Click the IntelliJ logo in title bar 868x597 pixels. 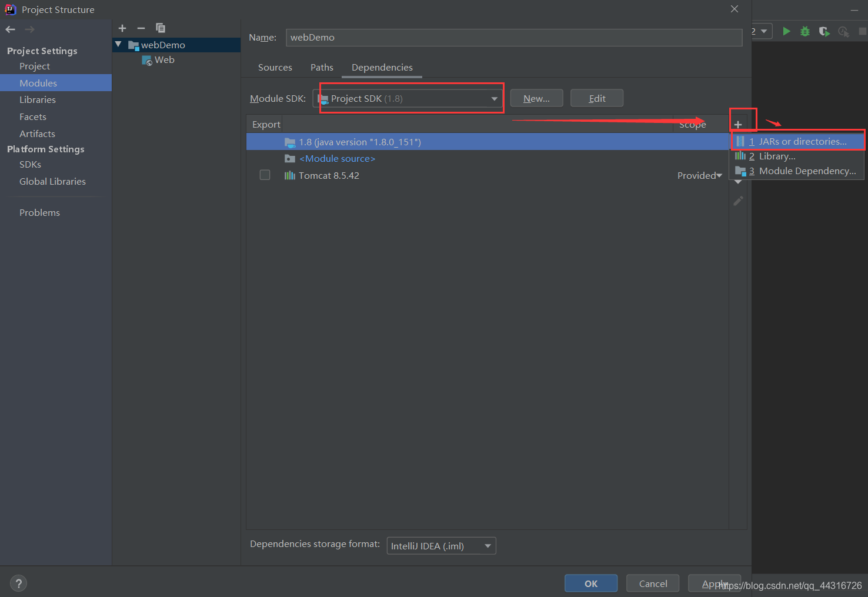(x=10, y=9)
